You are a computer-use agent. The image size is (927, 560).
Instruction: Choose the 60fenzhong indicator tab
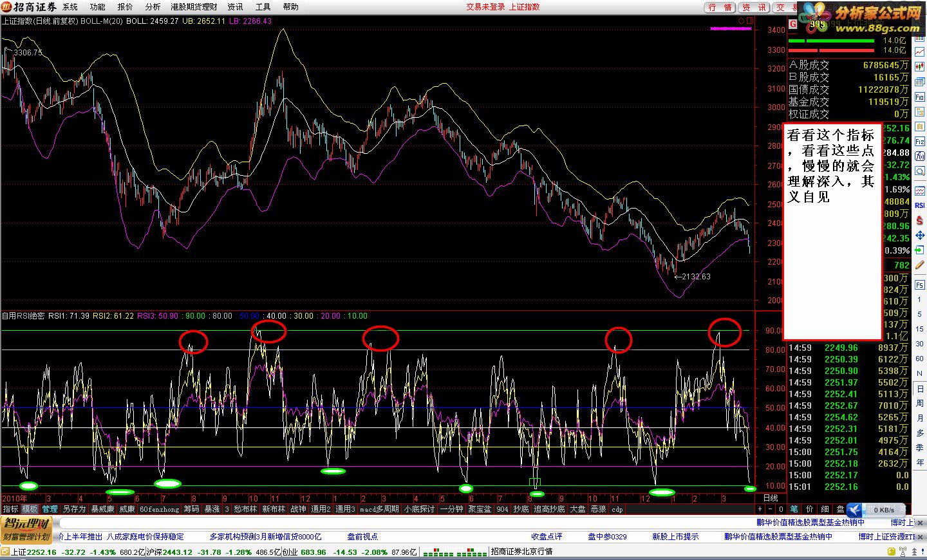(160, 509)
